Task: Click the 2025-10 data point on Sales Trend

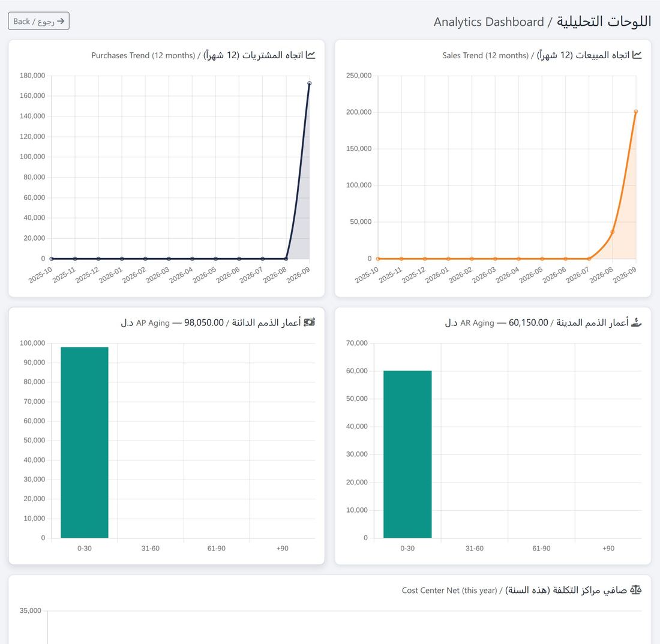Action: click(x=378, y=259)
